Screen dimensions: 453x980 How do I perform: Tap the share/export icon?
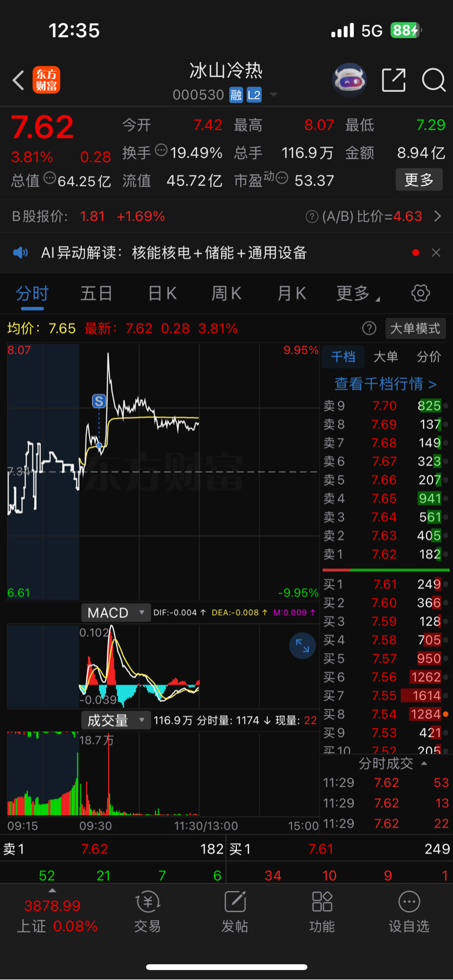tap(393, 80)
